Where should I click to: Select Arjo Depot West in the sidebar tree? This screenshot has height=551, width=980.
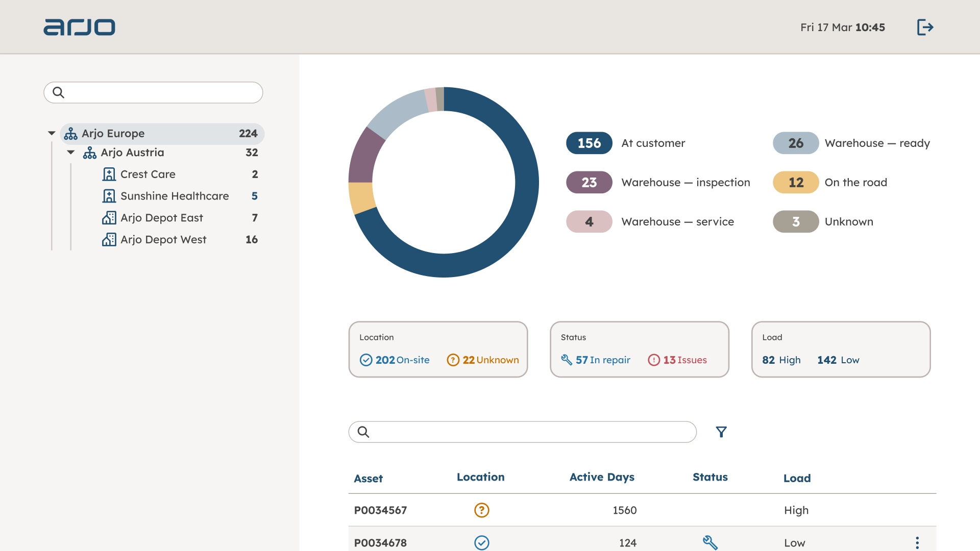(x=163, y=239)
